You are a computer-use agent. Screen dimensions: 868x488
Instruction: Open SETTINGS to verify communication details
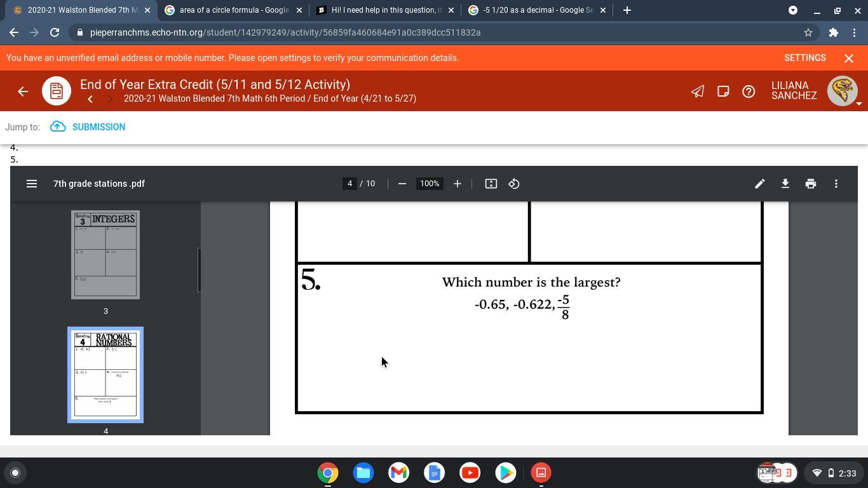click(805, 58)
